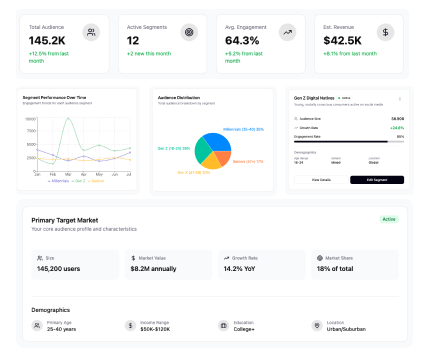
Task: Click the 64.3% engagement value
Action: coord(242,41)
